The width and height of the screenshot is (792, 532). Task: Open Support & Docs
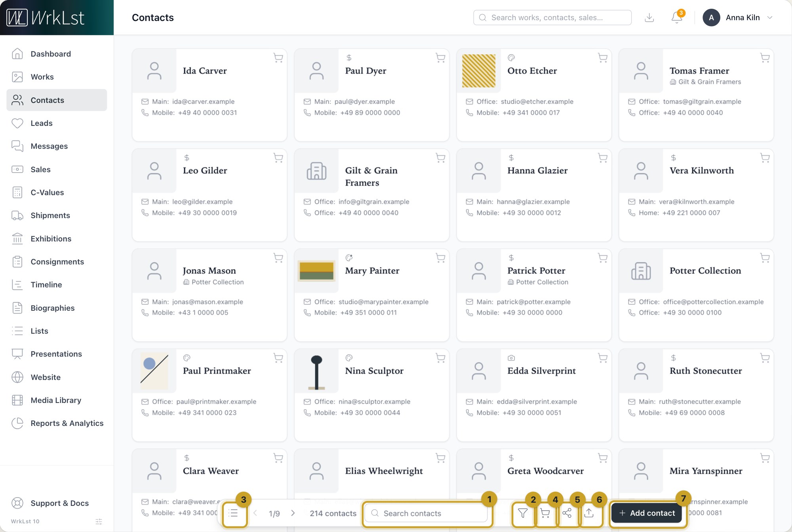[57, 503]
